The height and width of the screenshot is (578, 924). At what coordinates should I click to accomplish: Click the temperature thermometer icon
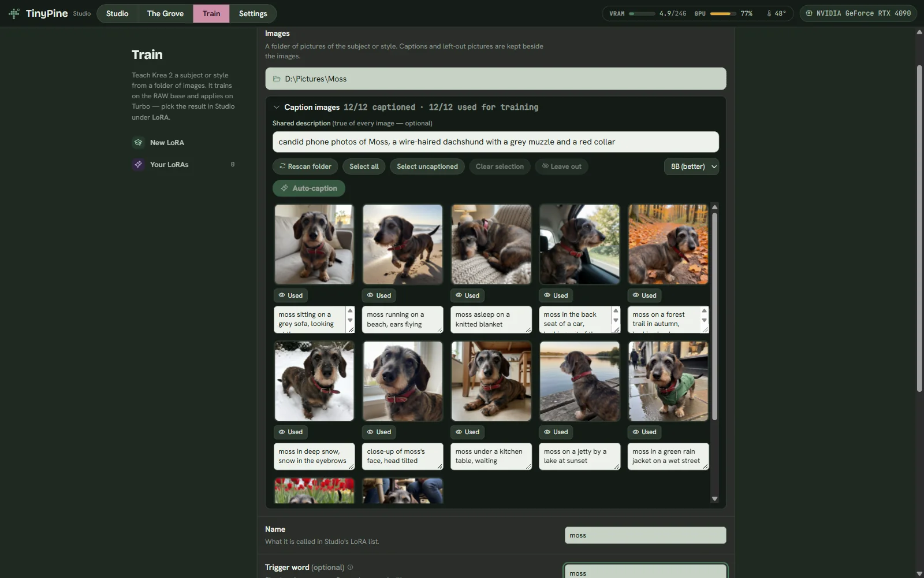(769, 13)
